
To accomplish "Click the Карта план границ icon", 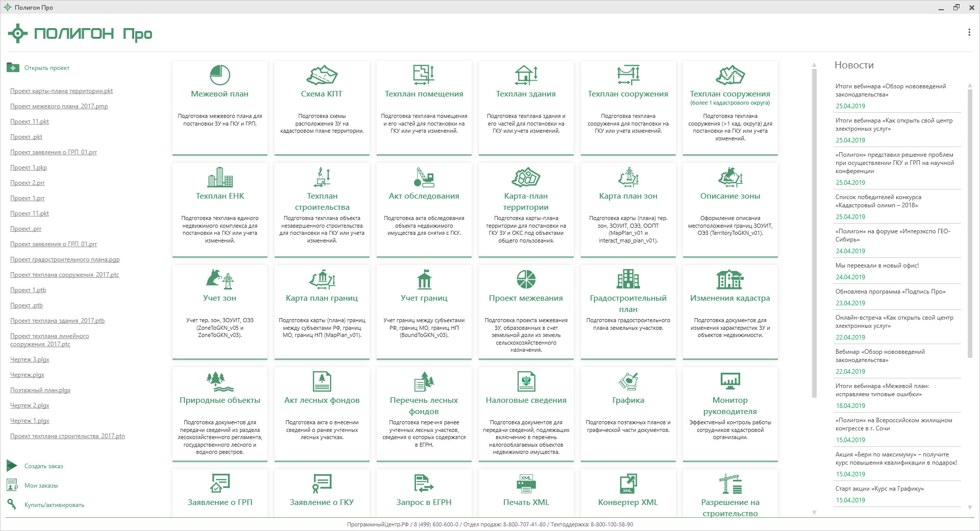I will [322, 279].
